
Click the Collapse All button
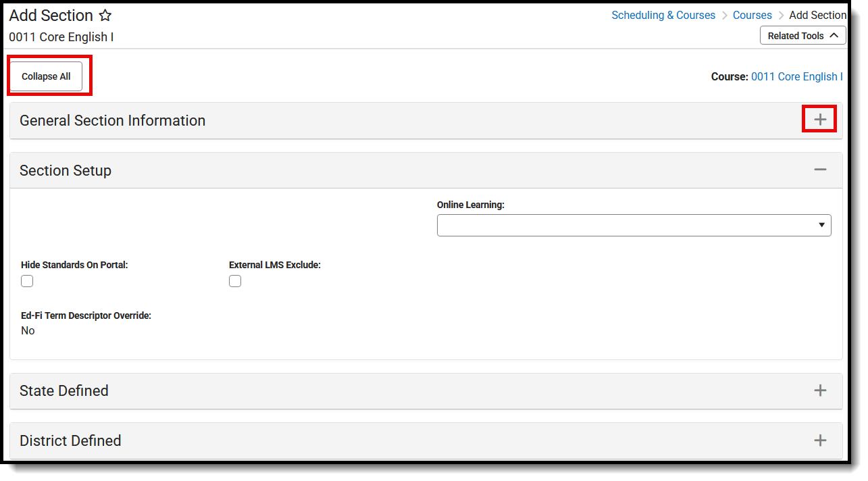(x=46, y=76)
